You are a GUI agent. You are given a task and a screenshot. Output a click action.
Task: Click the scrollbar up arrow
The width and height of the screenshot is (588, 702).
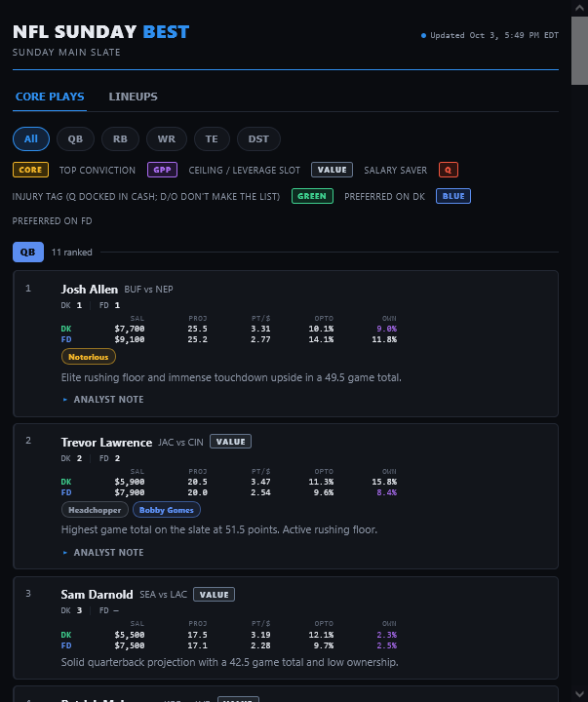pos(579,8)
